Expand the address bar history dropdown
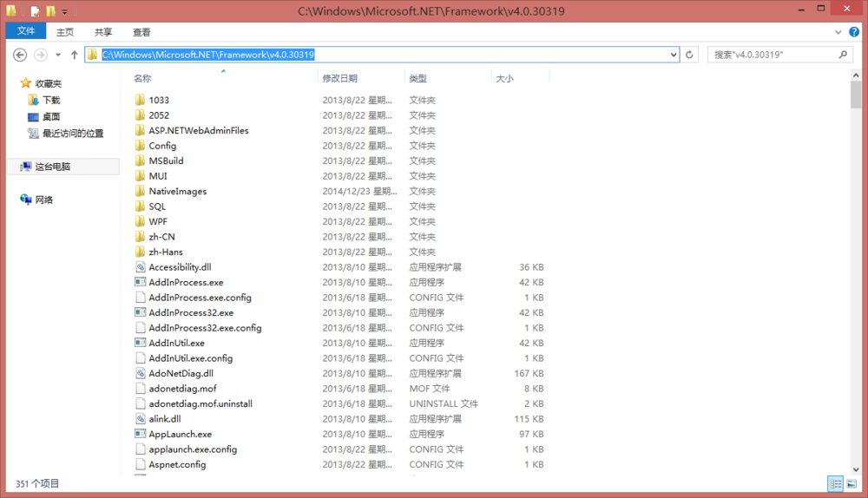The image size is (868, 498). 674,55
